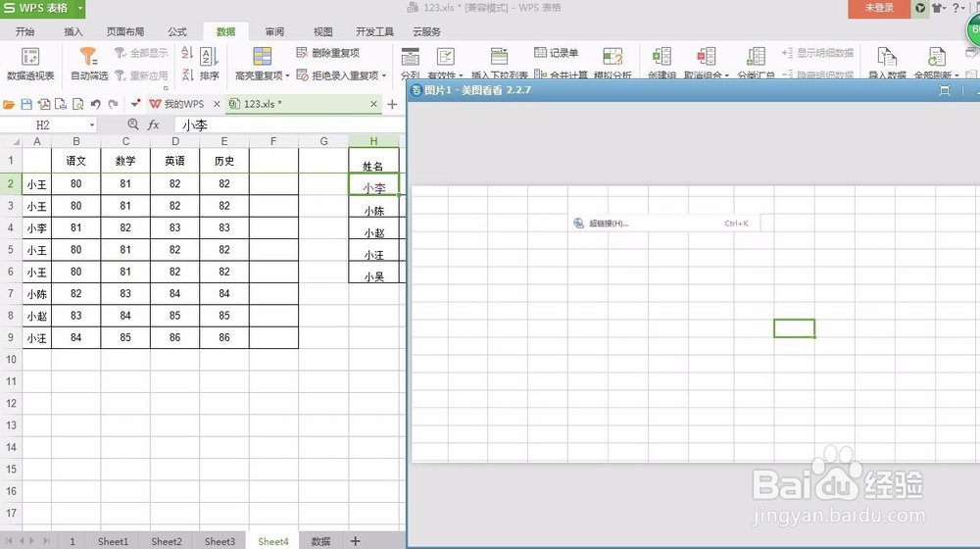
Task: Click Show All (全部显示) filter button
Action: coord(141,53)
